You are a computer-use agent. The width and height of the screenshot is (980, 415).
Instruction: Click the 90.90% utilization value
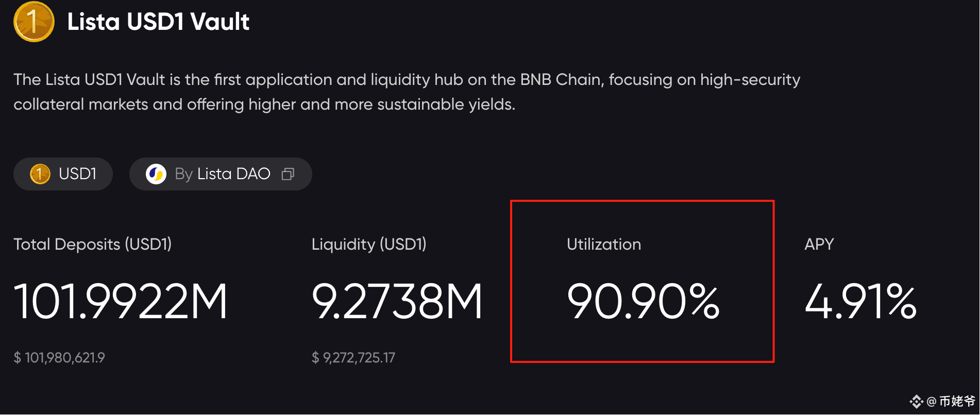[643, 301]
